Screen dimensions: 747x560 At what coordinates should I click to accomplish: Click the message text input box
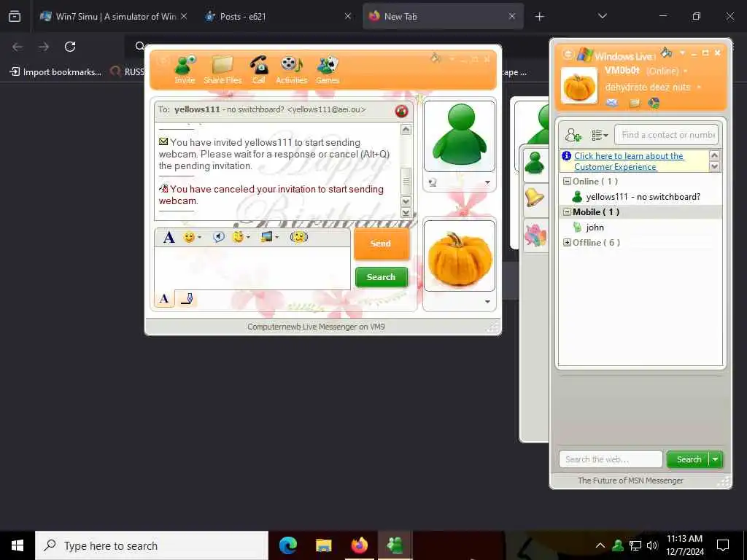coord(252,268)
